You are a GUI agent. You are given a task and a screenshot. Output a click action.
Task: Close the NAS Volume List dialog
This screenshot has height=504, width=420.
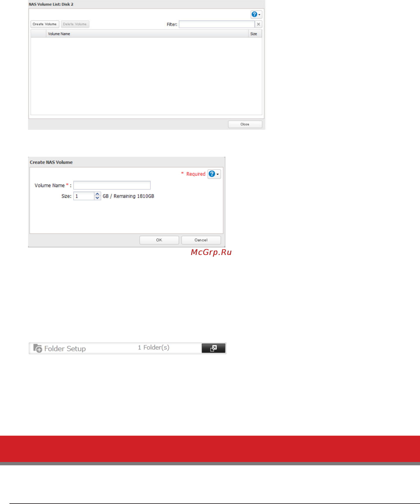(x=245, y=124)
